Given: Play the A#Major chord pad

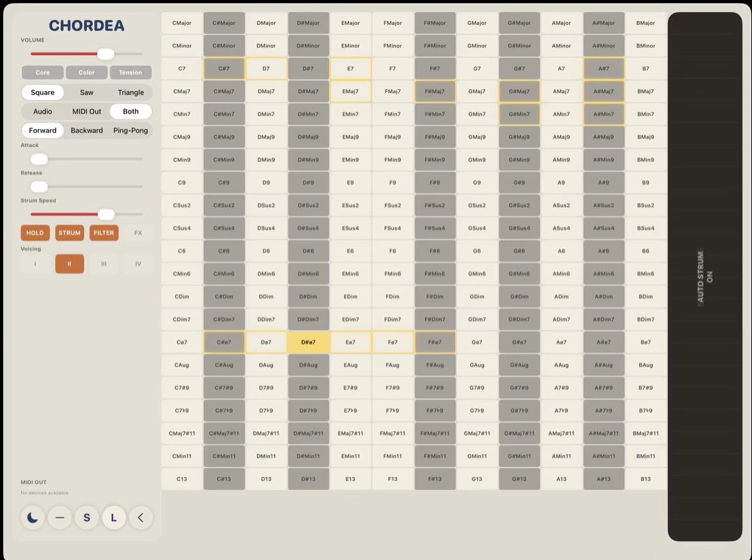Looking at the screenshot, I should coord(604,23).
